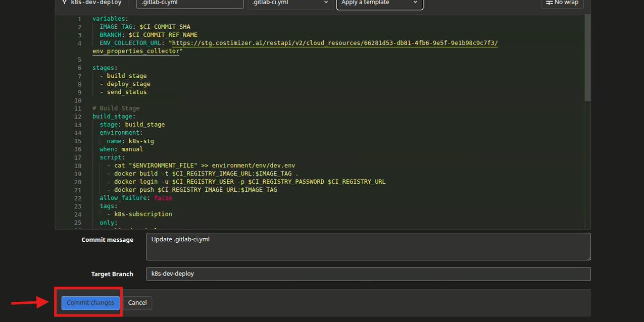
Task: Click the 'name: k8s-stg' line
Action: click(x=130, y=141)
